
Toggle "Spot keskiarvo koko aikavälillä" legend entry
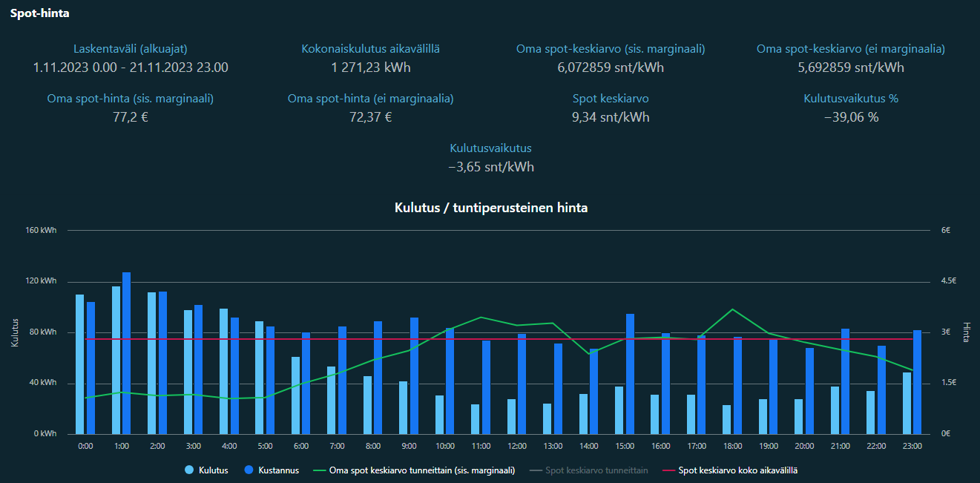coord(738,470)
